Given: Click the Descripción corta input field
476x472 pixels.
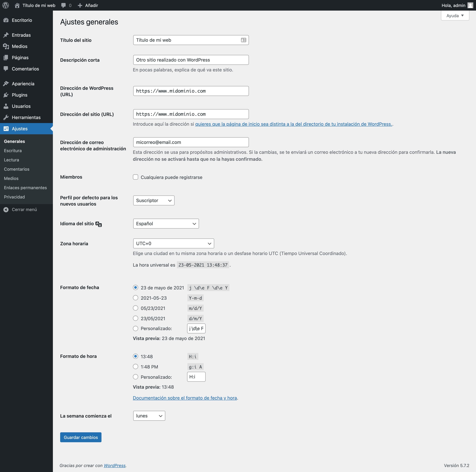Looking at the screenshot, I should click(191, 60).
